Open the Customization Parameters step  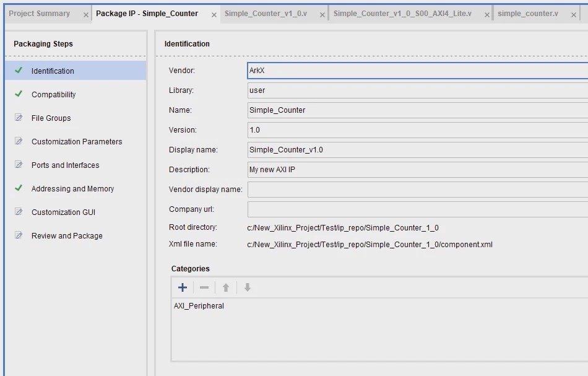click(76, 141)
